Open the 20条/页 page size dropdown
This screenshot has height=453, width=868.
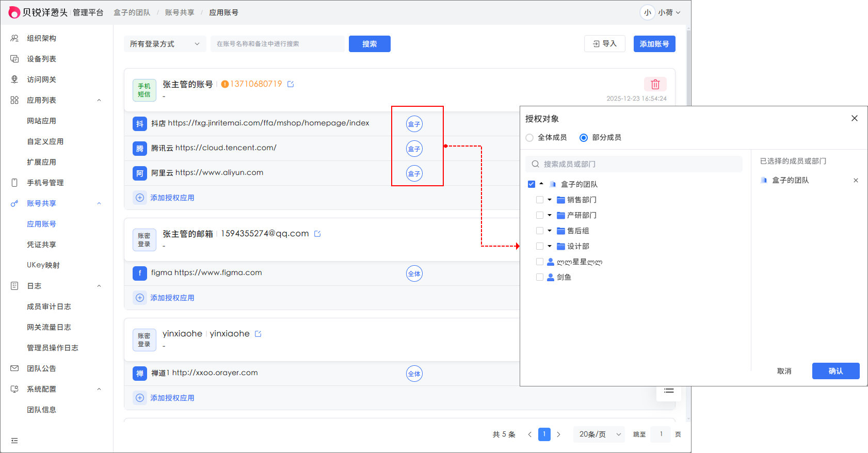[599, 434]
